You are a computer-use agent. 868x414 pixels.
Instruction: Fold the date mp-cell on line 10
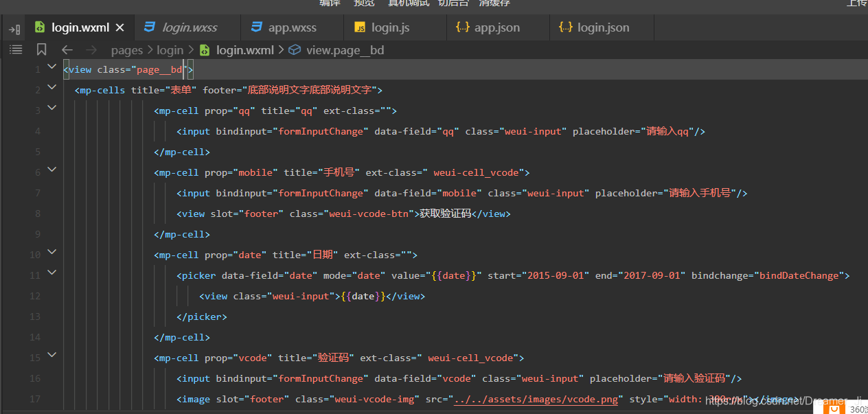[52, 253]
